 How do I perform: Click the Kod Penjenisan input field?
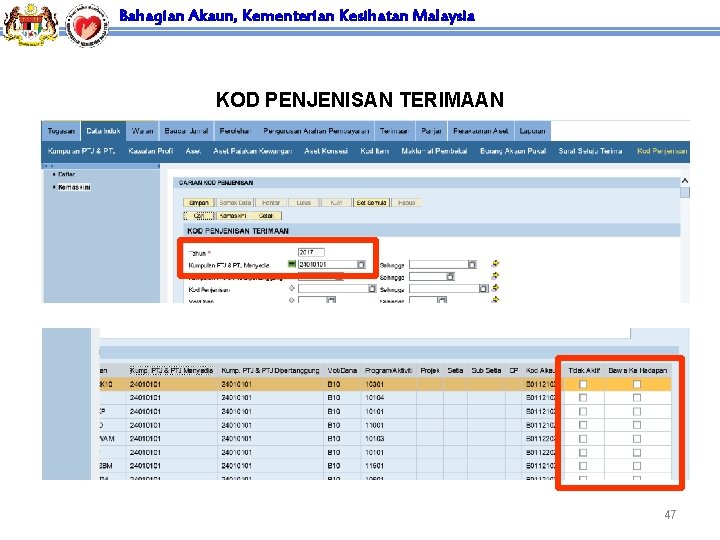[x=333, y=288]
